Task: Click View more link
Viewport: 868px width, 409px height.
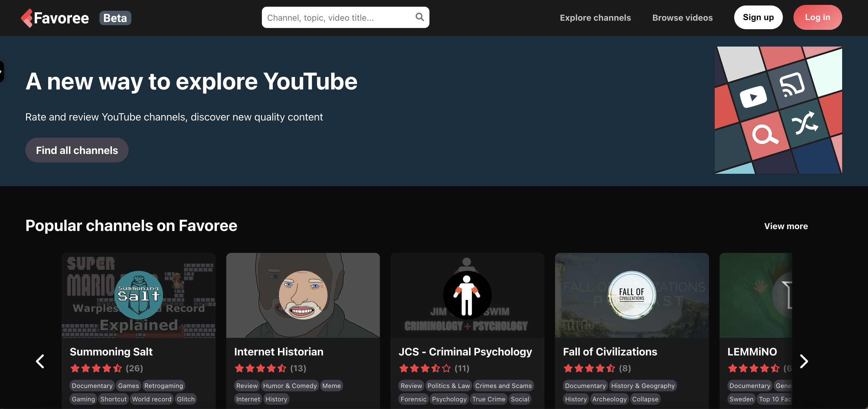Action: (x=786, y=226)
